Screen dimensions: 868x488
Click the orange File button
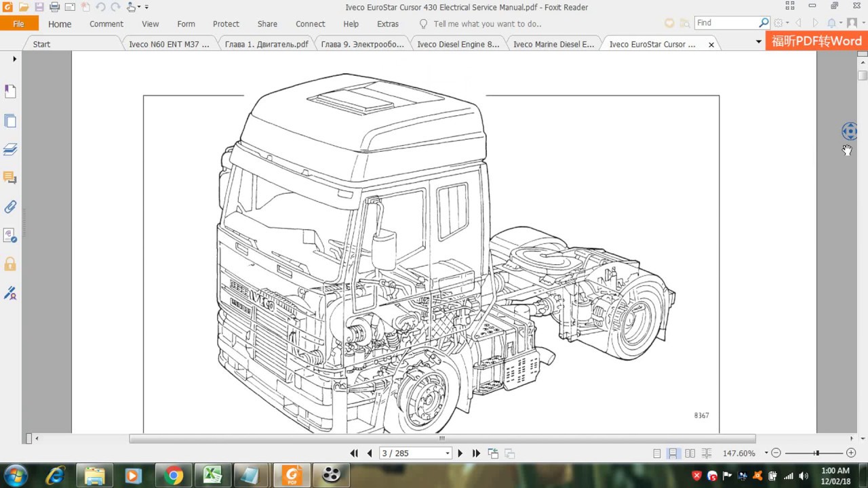pyautogui.click(x=19, y=24)
